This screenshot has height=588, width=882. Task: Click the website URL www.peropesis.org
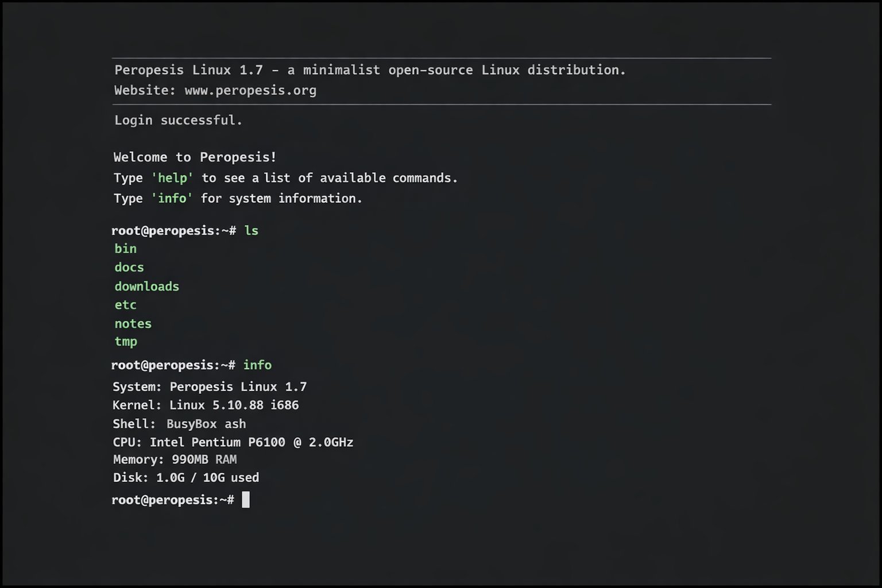pyautogui.click(x=250, y=90)
